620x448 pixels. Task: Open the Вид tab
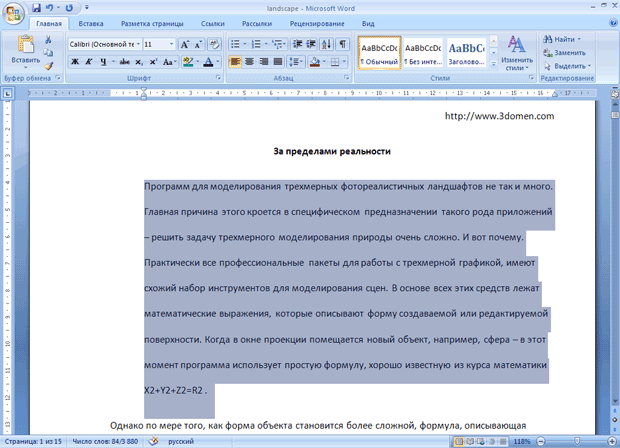click(x=368, y=24)
